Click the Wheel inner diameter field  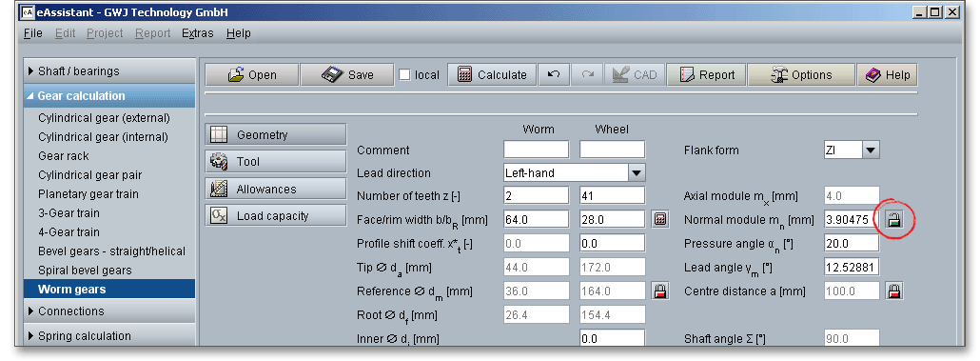point(612,338)
